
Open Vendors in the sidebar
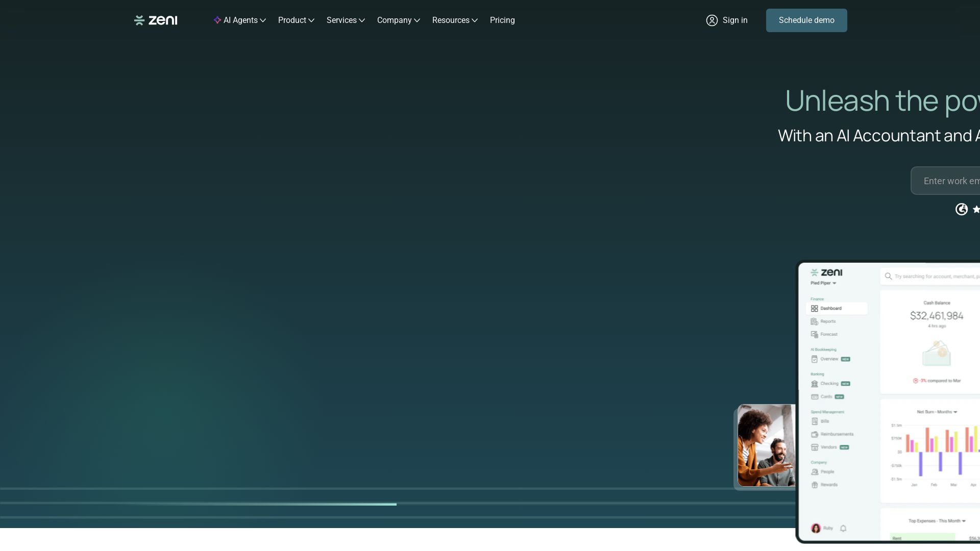(x=830, y=447)
